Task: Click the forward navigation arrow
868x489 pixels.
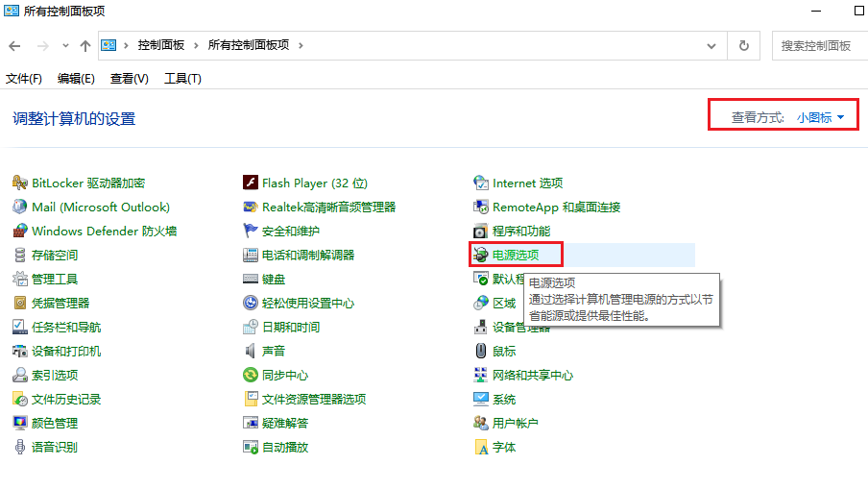Action: point(42,46)
